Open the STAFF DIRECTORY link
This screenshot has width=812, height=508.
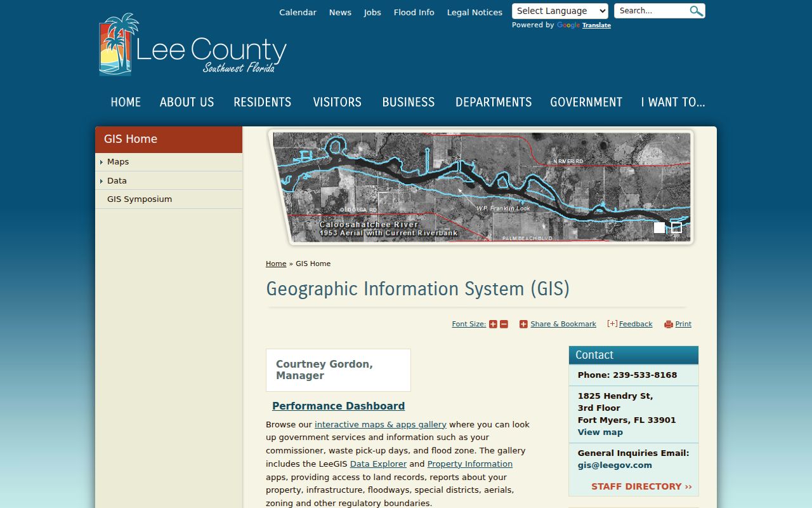click(641, 486)
